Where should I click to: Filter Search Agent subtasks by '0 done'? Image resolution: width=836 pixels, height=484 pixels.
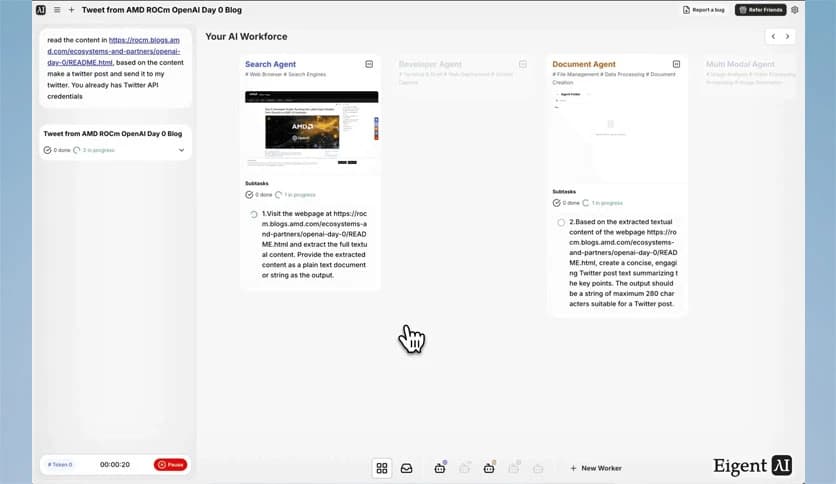click(258, 195)
